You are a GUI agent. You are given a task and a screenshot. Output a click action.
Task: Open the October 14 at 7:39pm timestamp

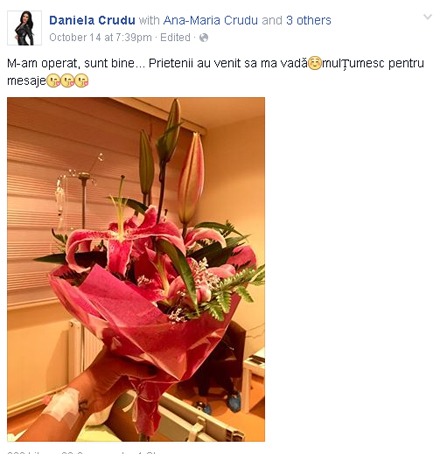[x=100, y=37]
